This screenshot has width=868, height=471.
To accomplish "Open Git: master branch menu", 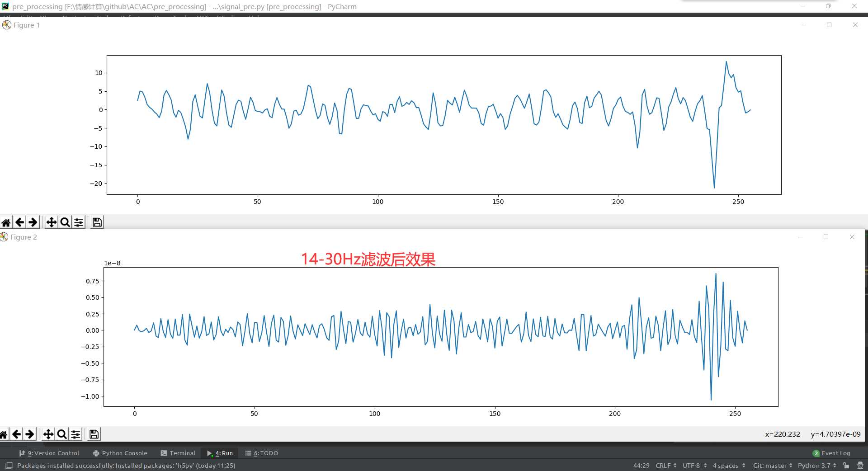I will tap(772, 466).
